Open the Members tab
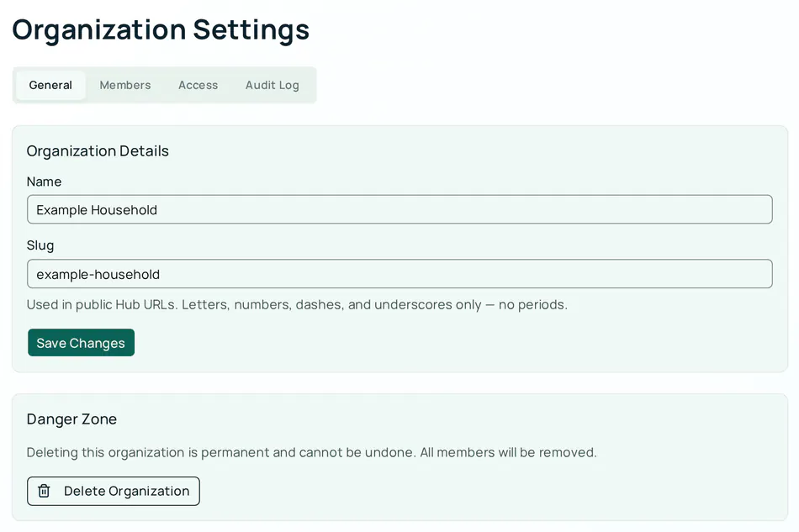 pyautogui.click(x=124, y=85)
